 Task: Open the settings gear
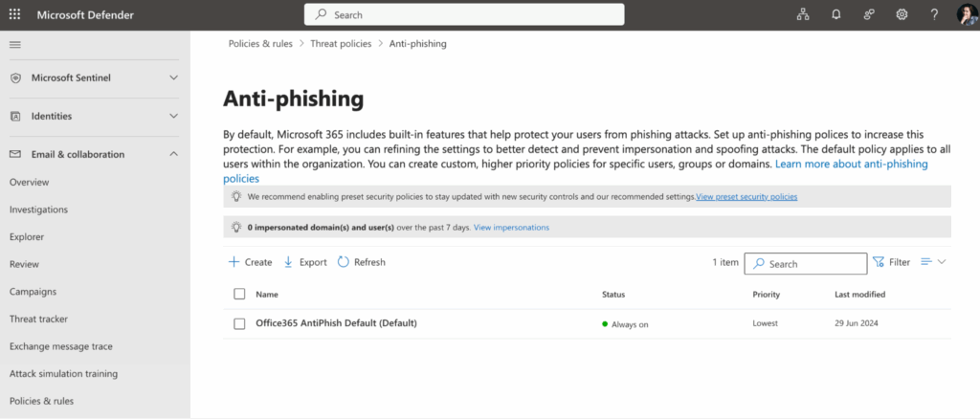tap(902, 15)
